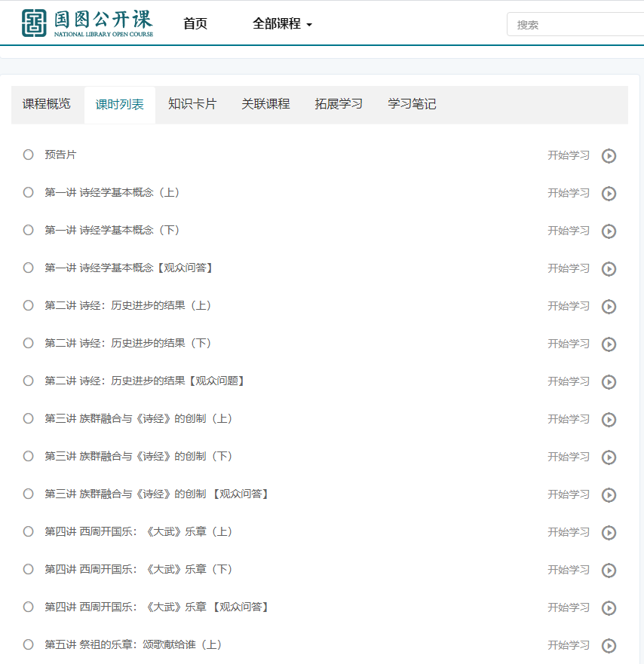The image size is (644, 664).
Task: Select the circle marker beside 预告片
Action: 29,155
